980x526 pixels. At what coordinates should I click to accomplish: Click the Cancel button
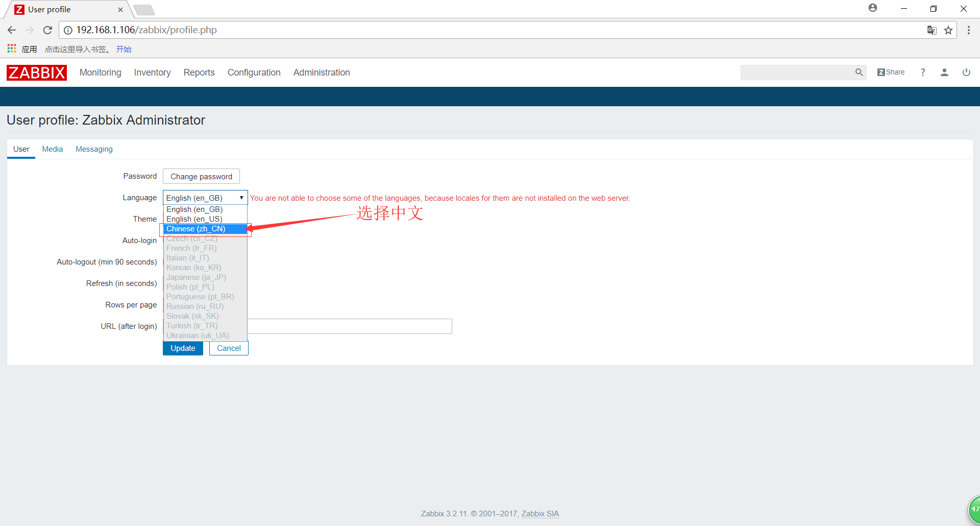[x=229, y=348]
